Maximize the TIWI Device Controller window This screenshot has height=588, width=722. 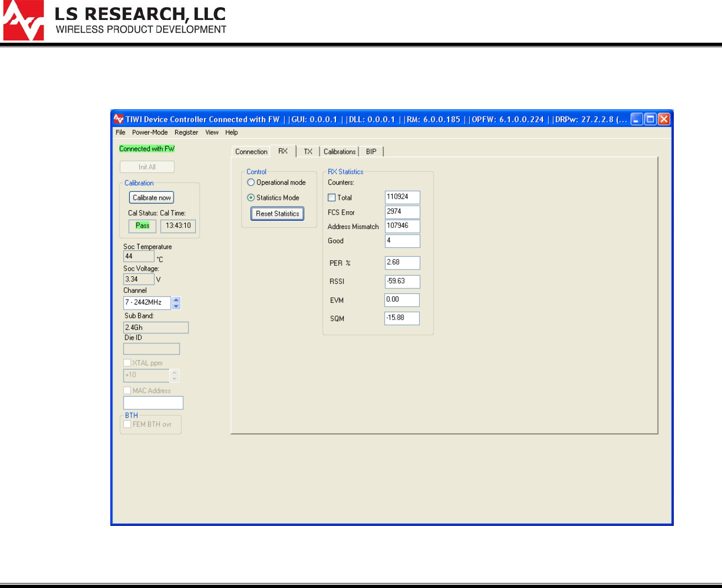[x=650, y=119]
